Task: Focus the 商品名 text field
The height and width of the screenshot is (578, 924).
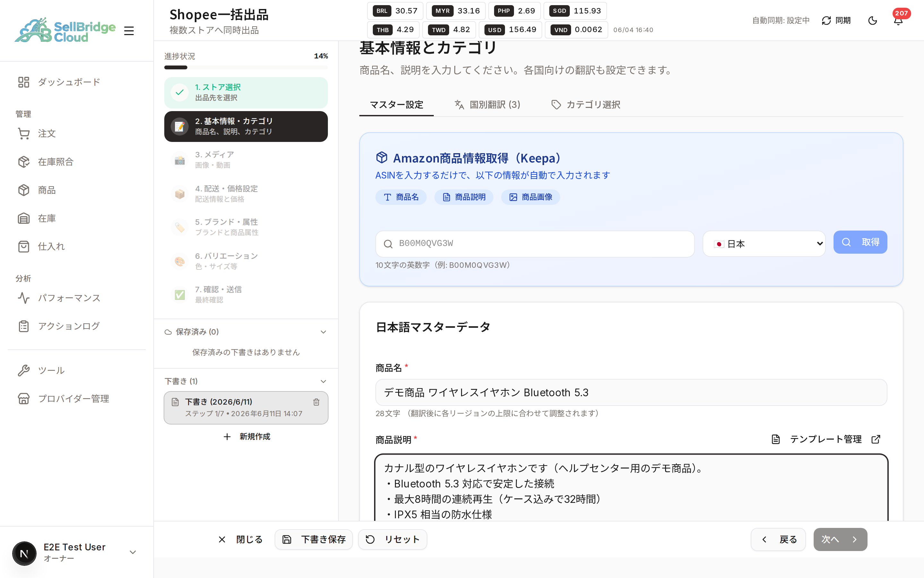Action: coord(631,392)
